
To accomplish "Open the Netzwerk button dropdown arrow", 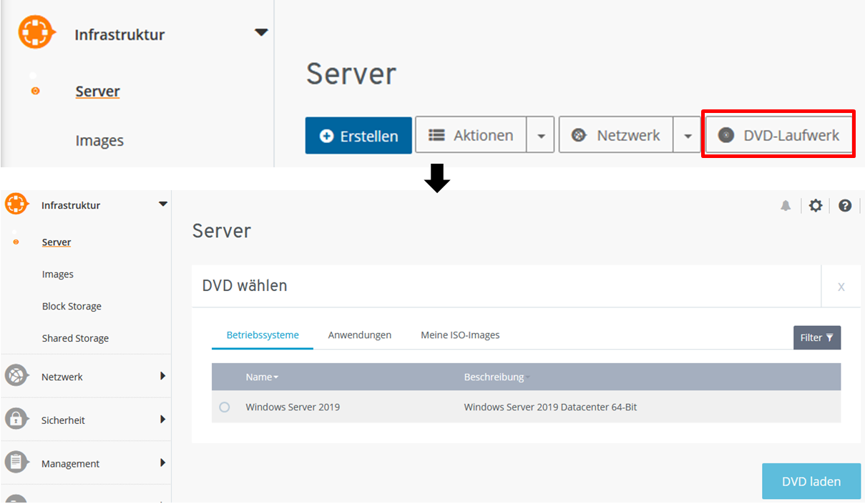I will 687,136.
